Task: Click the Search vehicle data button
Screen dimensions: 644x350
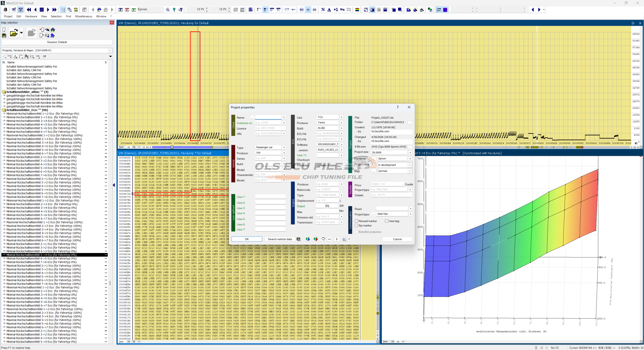Action: (x=280, y=239)
